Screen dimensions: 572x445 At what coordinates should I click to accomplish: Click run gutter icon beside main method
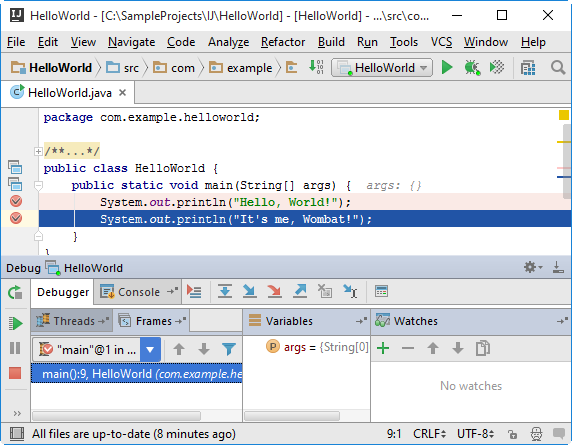pyautogui.click(x=15, y=184)
